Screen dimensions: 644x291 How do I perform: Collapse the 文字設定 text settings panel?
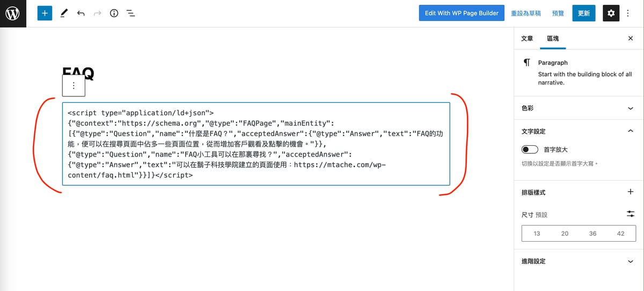[631, 131]
